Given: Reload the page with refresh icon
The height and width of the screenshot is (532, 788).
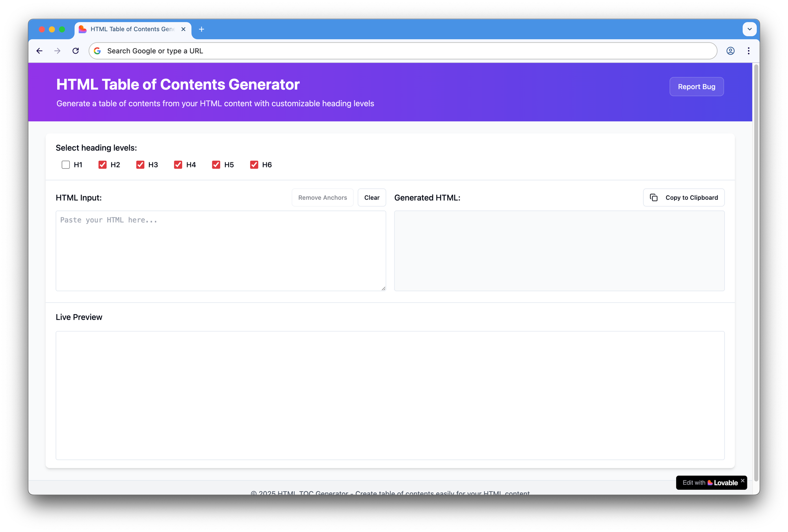Looking at the screenshot, I should [76, 51].
